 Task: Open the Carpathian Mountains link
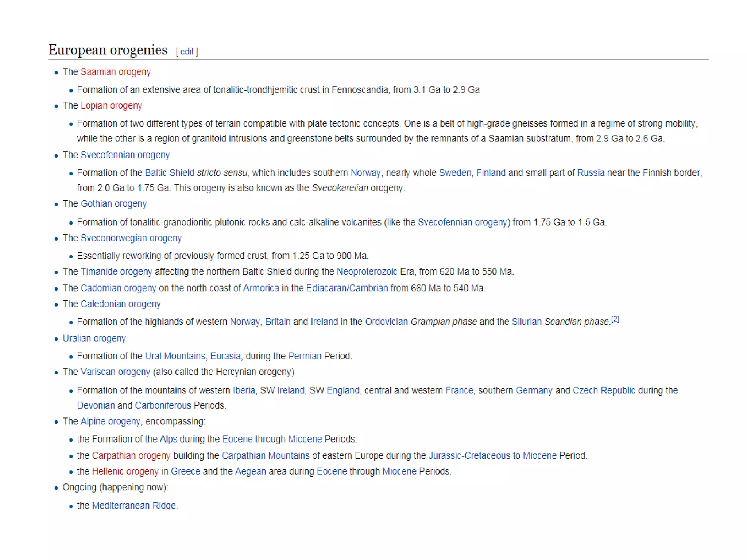pyautogui.click(x=265, y=456)
